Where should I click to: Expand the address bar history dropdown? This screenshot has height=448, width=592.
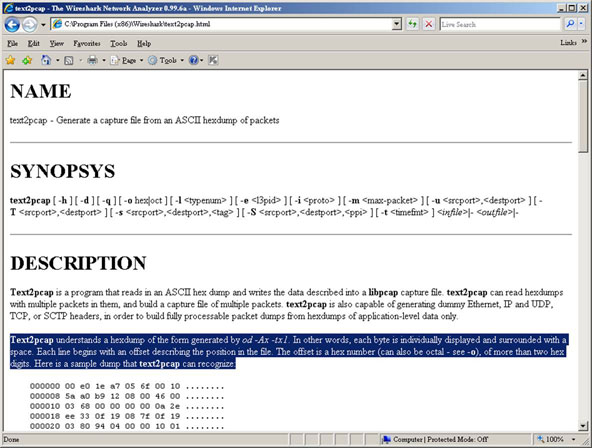tap(396, 24)
